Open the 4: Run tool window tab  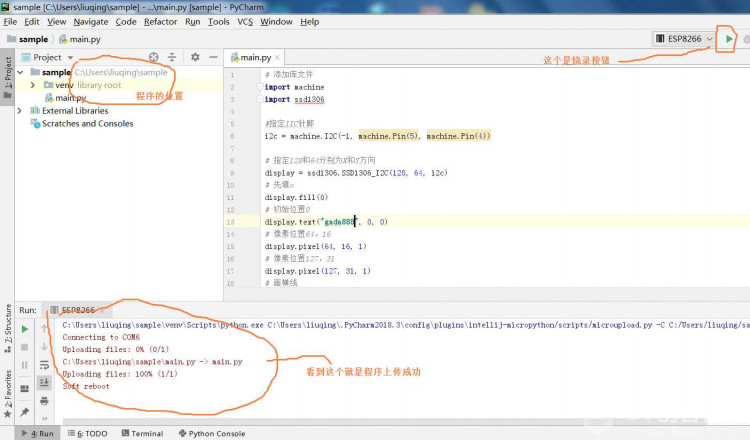tap(38, 433)
